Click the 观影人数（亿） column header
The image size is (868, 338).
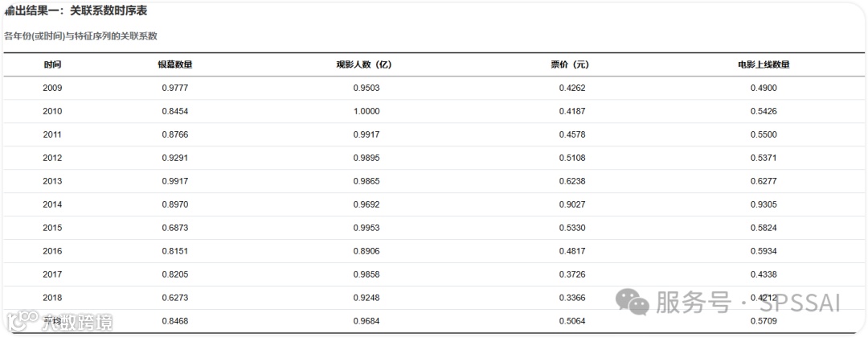366,64
